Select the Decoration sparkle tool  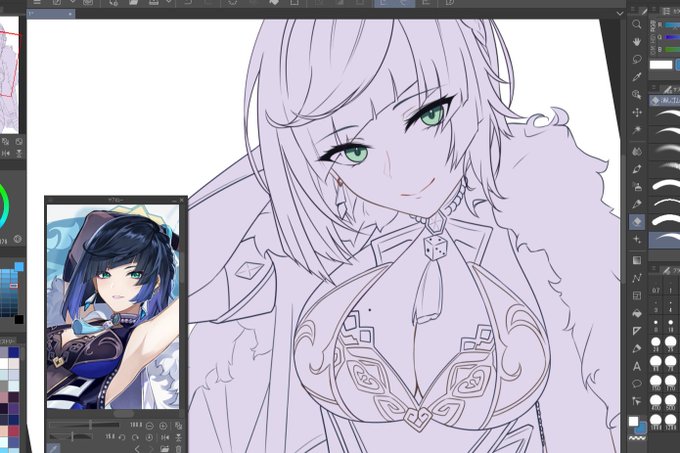(637, 239)
